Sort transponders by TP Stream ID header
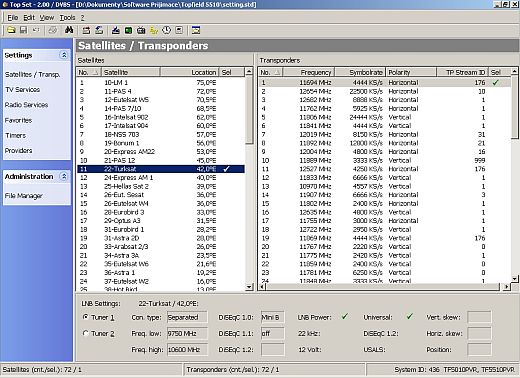The image size is (520, 378). click(463, 72)
